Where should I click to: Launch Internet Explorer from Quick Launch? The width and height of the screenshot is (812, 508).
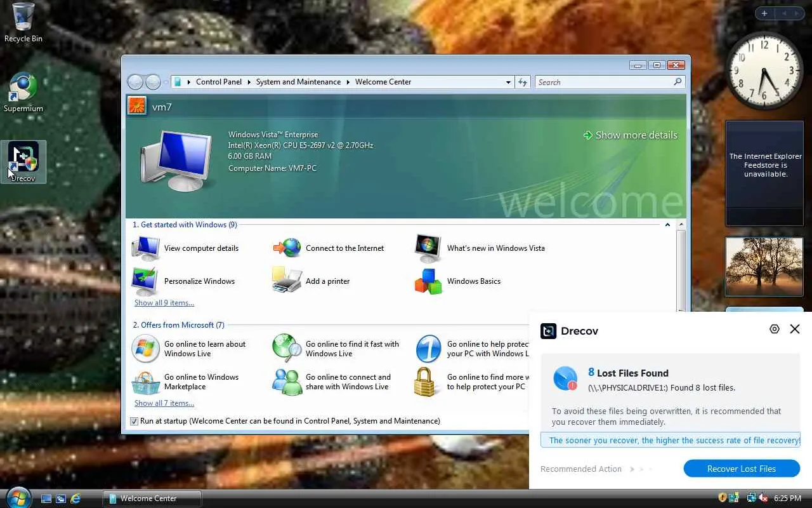[x=75, y=498]
